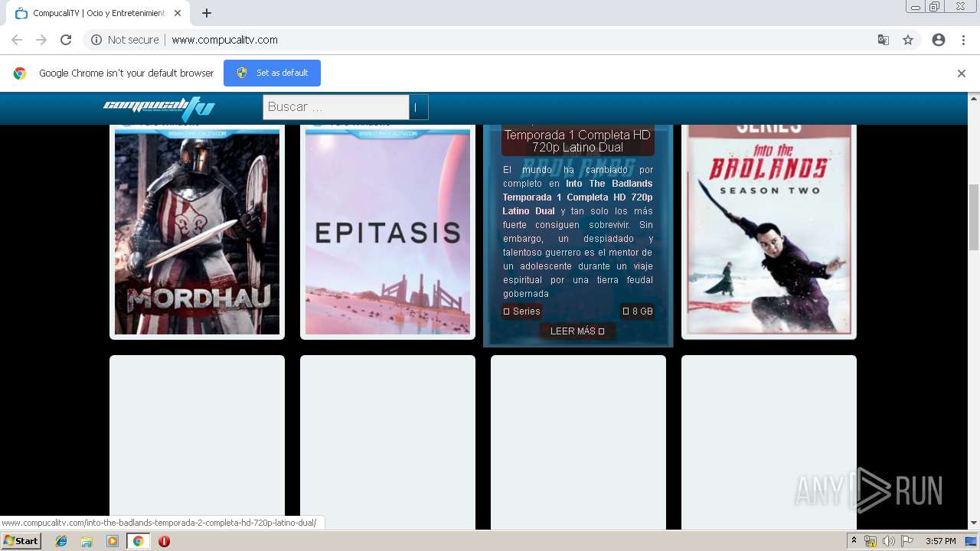
Task: Click the Into The Badlands description text
Action: 577,231
